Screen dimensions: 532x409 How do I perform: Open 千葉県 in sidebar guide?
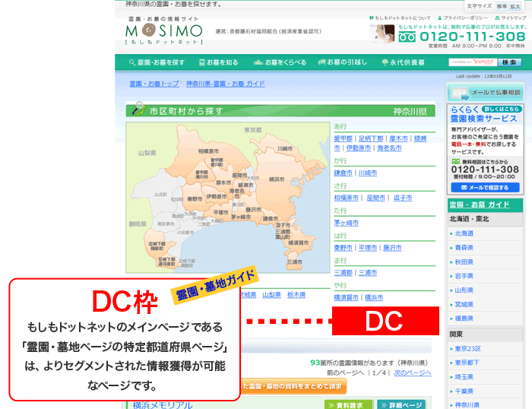coord(464,391)
